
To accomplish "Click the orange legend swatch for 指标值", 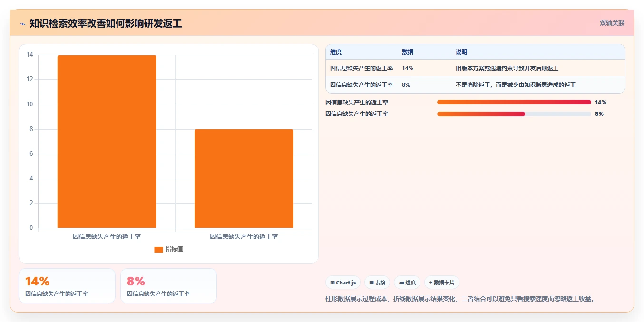I will click(x=158, y=250).
